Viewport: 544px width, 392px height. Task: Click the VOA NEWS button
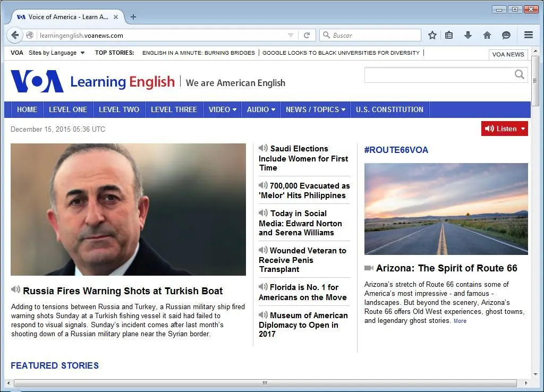[x=508, y=55]
